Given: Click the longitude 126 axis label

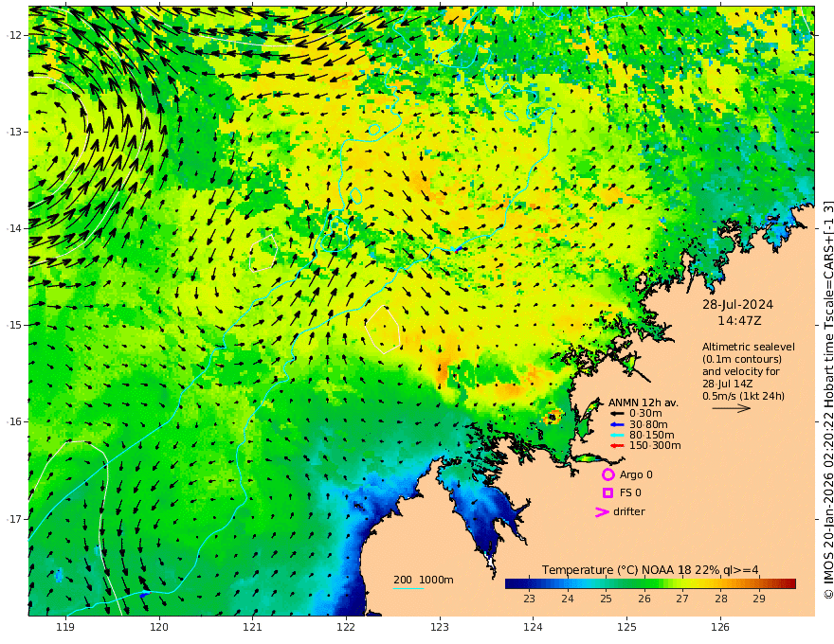Looking at the screenshot, I should pyautogui.click(x=720, y=628).
